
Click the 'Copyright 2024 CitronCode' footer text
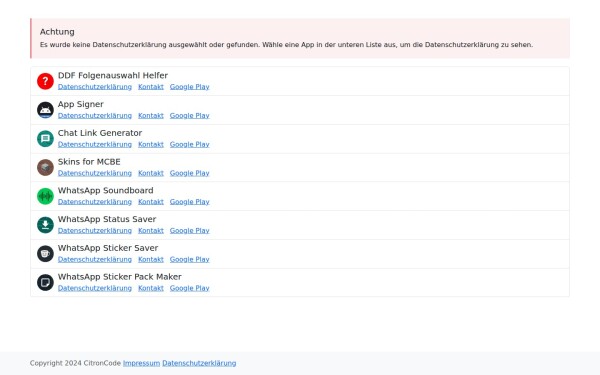click(75, 363)
